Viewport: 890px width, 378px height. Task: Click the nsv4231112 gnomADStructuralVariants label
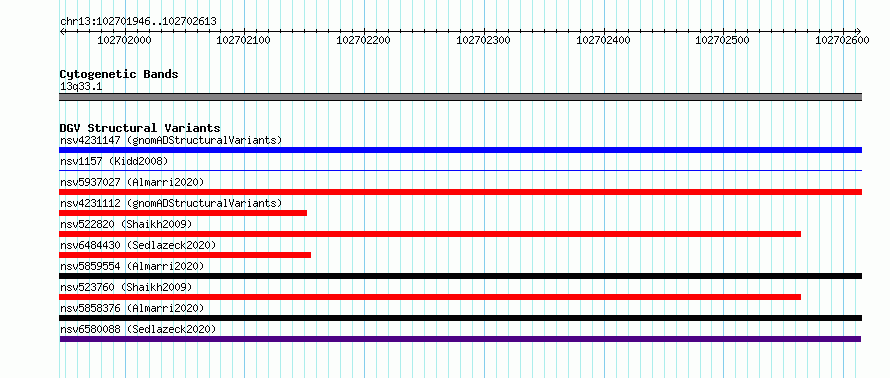tap(171, 203)
